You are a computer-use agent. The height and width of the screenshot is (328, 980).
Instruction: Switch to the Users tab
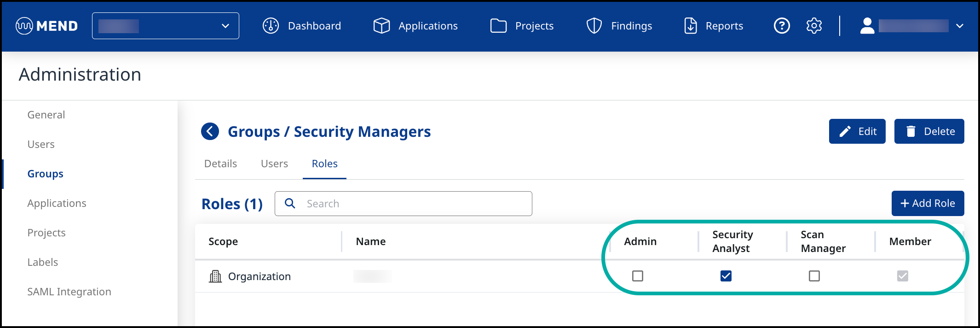(x=274, y=164)
